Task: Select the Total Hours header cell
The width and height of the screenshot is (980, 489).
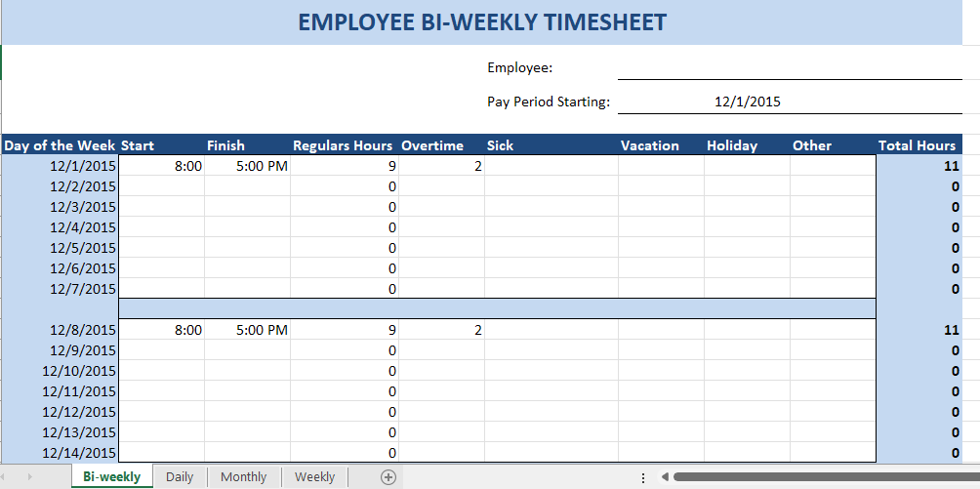Action: [x=919, y=145]
